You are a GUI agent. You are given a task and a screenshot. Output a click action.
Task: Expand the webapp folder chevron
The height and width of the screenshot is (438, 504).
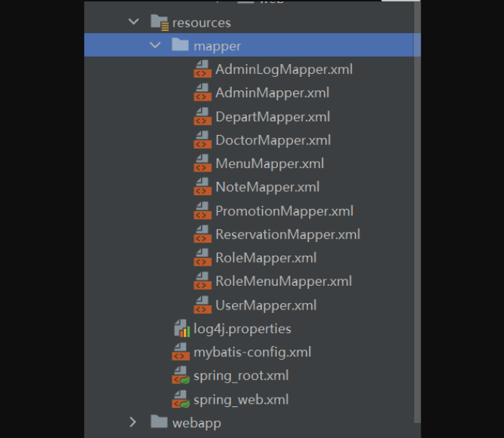pos(134,422)
